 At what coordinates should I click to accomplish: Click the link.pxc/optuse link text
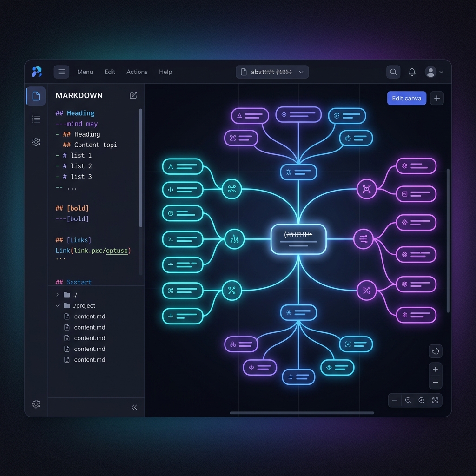click(x=101, y=251)
